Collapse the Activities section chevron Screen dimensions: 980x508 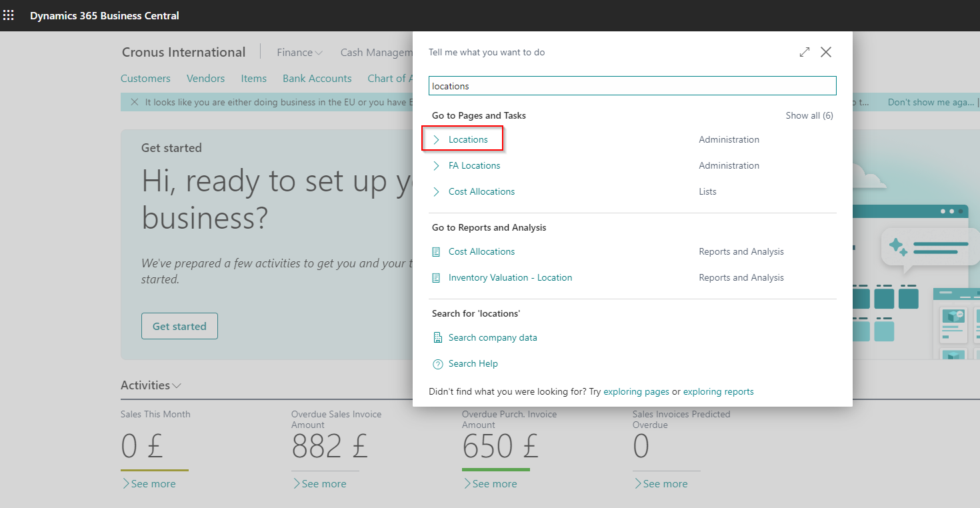(x=177, y=385)
